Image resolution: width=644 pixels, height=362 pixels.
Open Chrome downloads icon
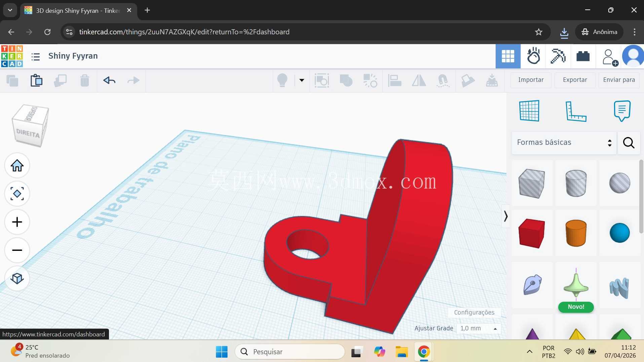pos(564,32)
